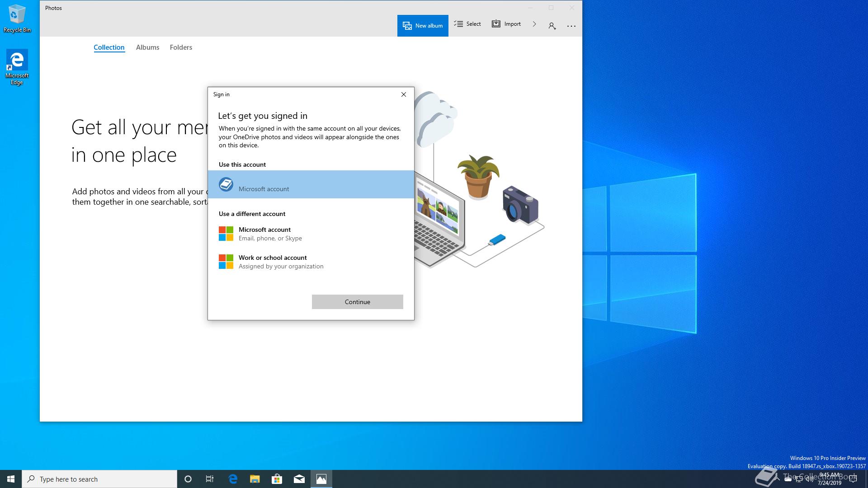The image size is (868, 488).
Task: Click the Microsoft logo beside Microsoft account
Action: point(226,234)
